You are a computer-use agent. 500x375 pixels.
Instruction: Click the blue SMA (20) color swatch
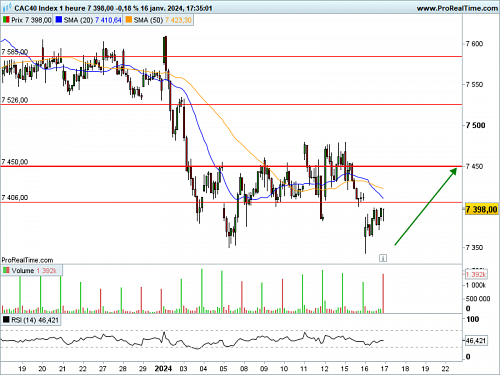[59, 20]
